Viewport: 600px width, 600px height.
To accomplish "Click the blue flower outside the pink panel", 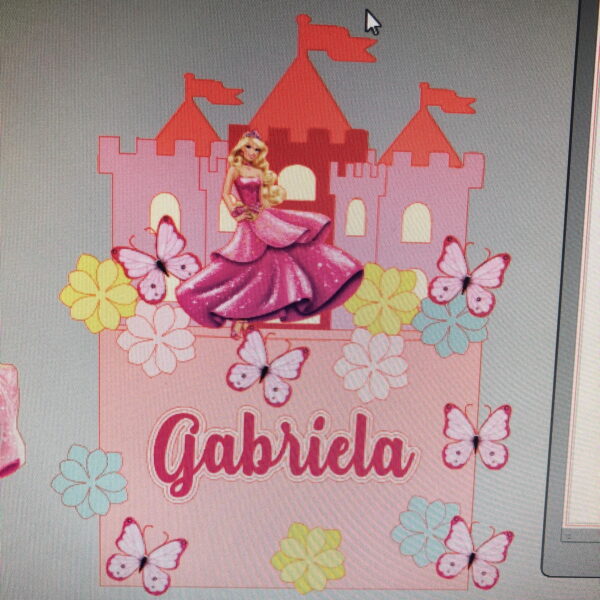I will [x=90, y=481].
